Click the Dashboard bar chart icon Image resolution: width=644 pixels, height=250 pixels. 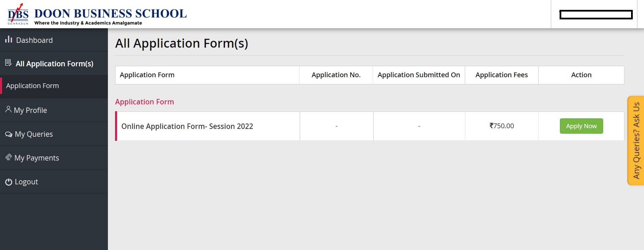[x=9, y=39]
